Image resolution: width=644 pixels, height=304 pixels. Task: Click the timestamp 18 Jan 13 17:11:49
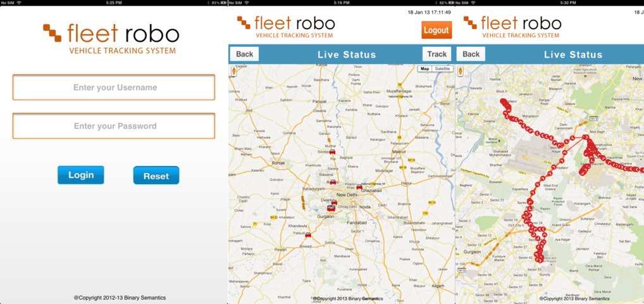pyautogui.click(x=429, y=12)
